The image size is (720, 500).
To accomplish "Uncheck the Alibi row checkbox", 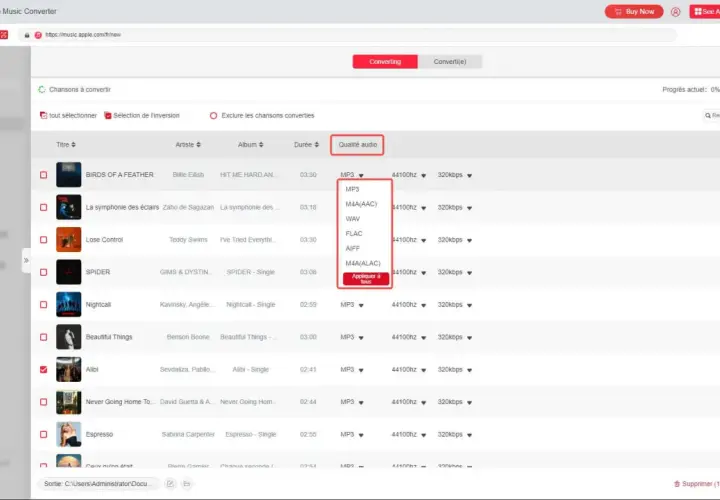I will point(44,370).
